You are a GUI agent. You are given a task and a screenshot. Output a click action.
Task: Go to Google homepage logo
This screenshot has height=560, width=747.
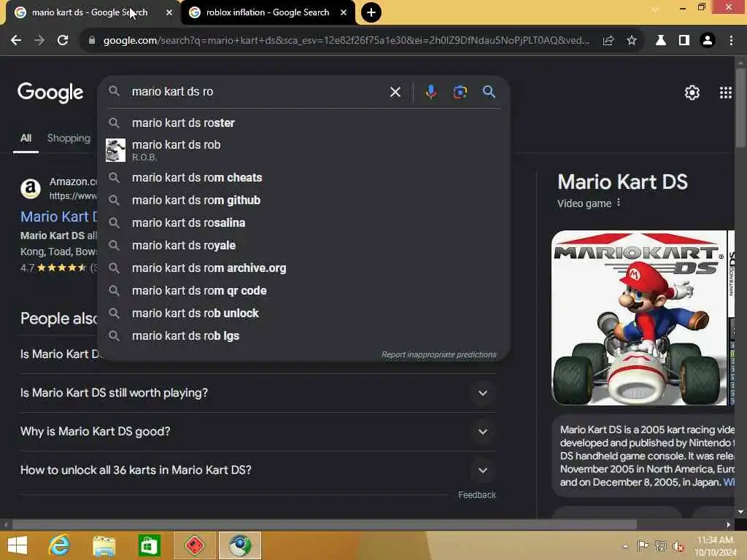(x=50, y=93)
